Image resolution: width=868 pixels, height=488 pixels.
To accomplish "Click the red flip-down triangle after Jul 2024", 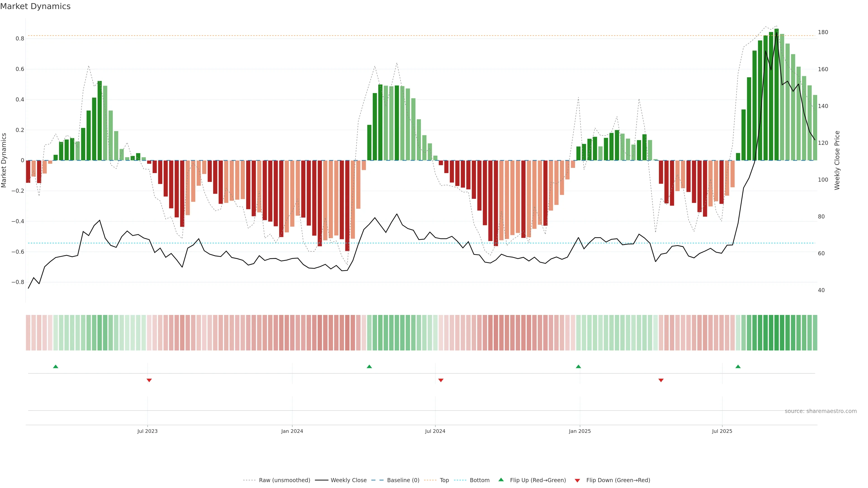I will coord(441,380).
